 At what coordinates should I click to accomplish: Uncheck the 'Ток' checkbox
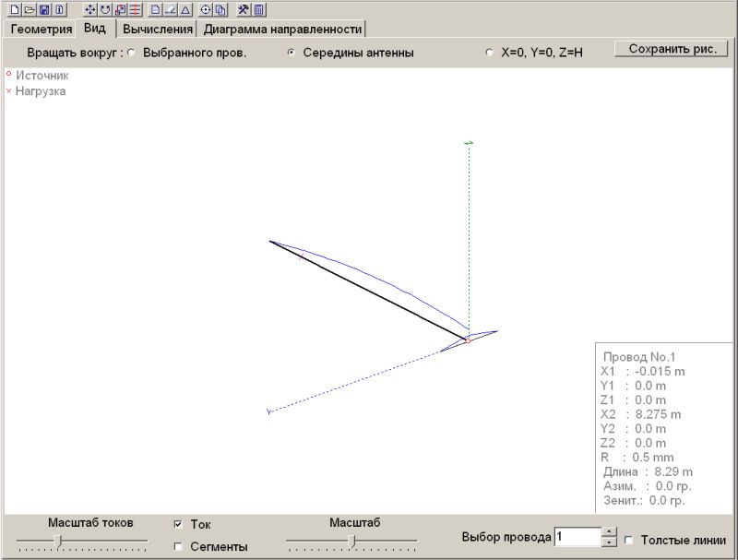point(178,524)
